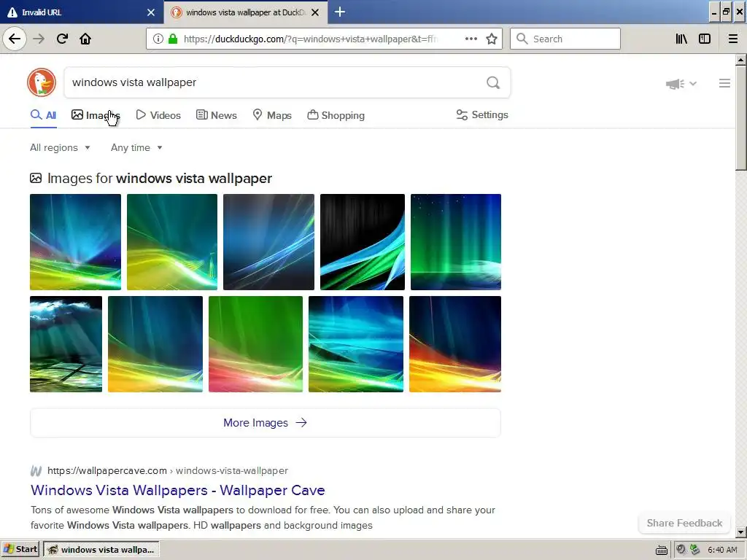This screenshot has width=747, height=560.
Task: Open search Settings
Action: pyautogui.click(x=482, y=114)
